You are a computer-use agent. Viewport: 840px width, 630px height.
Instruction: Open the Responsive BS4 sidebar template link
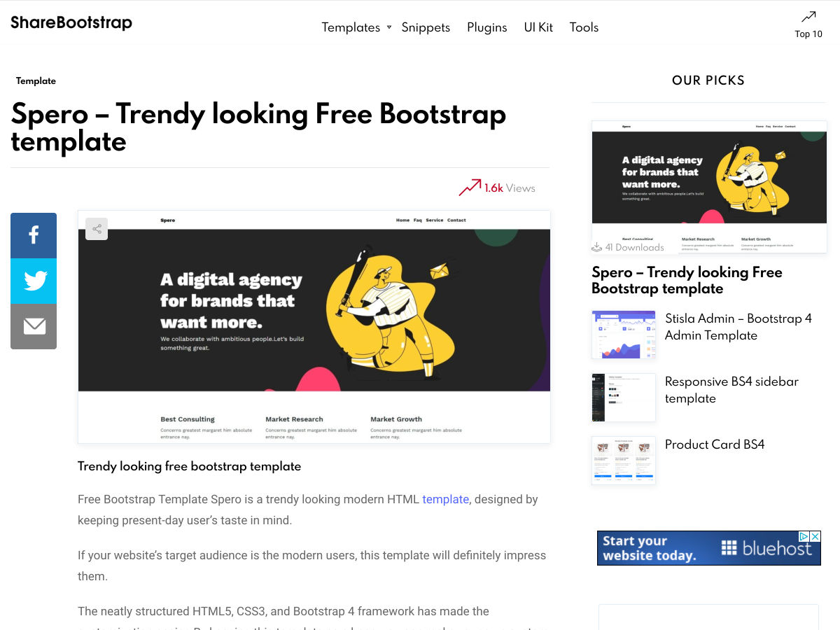731,390
